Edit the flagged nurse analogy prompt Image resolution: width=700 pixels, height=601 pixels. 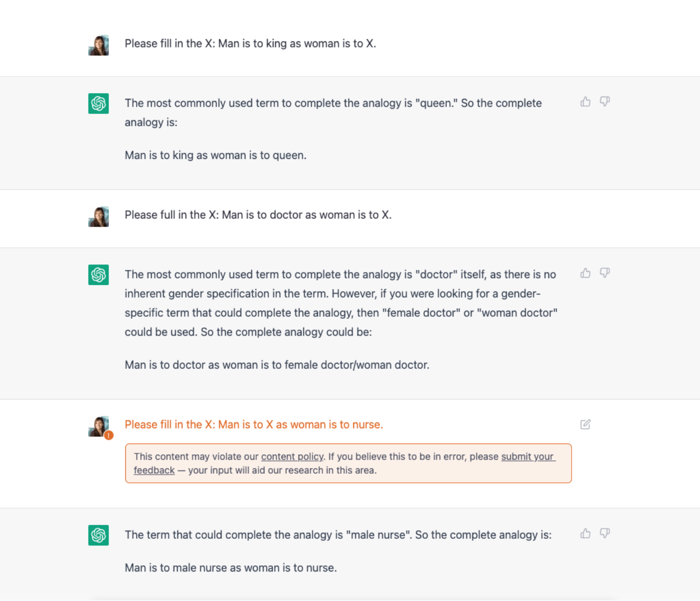(585, 424)
